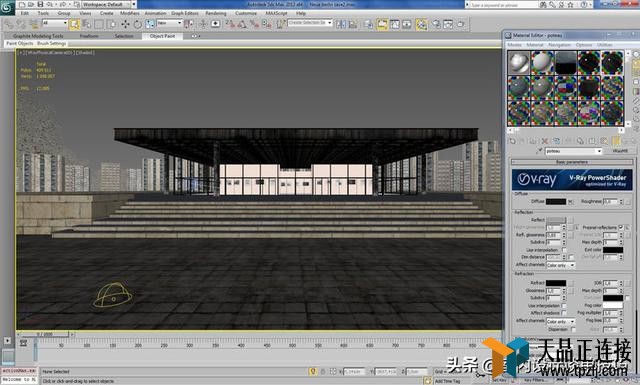Open the Brush Settings panel label
Screen dimensions: 640x385
(52, 43)
